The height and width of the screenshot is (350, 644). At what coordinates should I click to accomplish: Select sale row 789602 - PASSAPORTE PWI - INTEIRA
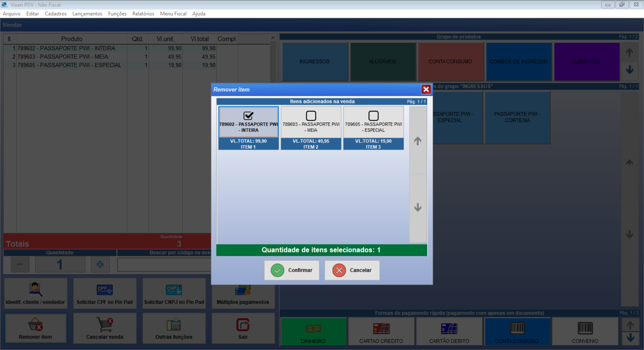[137, 48]
